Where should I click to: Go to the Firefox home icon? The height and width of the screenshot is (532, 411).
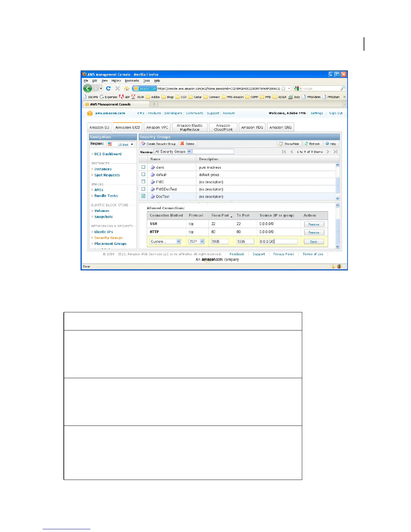[x=127, y=89]
